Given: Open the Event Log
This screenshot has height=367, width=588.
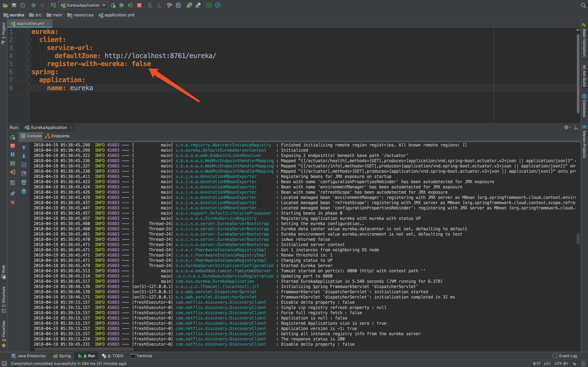Looking at the screenshot, I should 565,356.
